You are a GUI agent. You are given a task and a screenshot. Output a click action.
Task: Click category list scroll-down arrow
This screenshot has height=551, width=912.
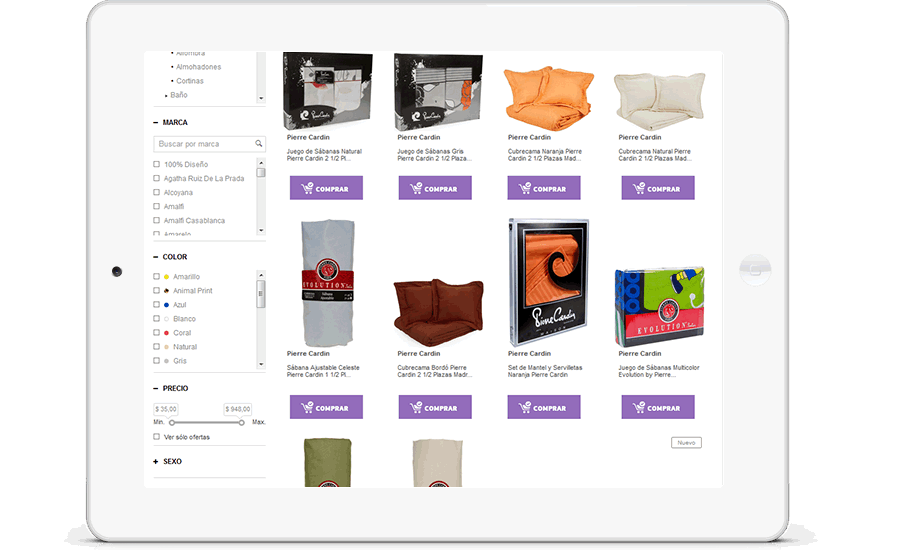pos(261,98)
